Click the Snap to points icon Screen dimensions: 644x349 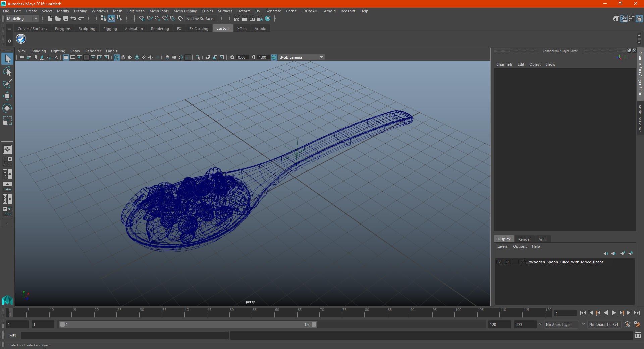pyautogui.click(x=157, y=19)
